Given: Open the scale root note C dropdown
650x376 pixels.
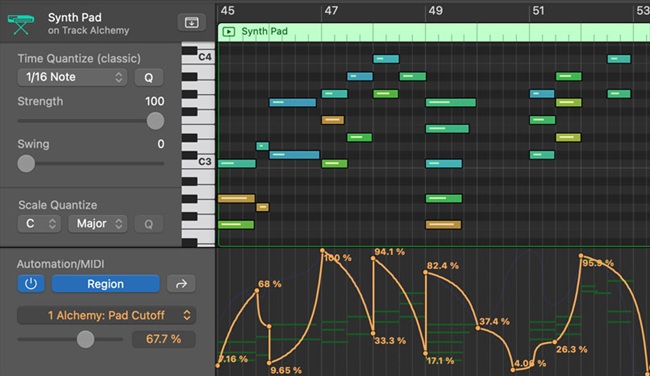Looking at the screenshot, I should (x=39, y=224).
